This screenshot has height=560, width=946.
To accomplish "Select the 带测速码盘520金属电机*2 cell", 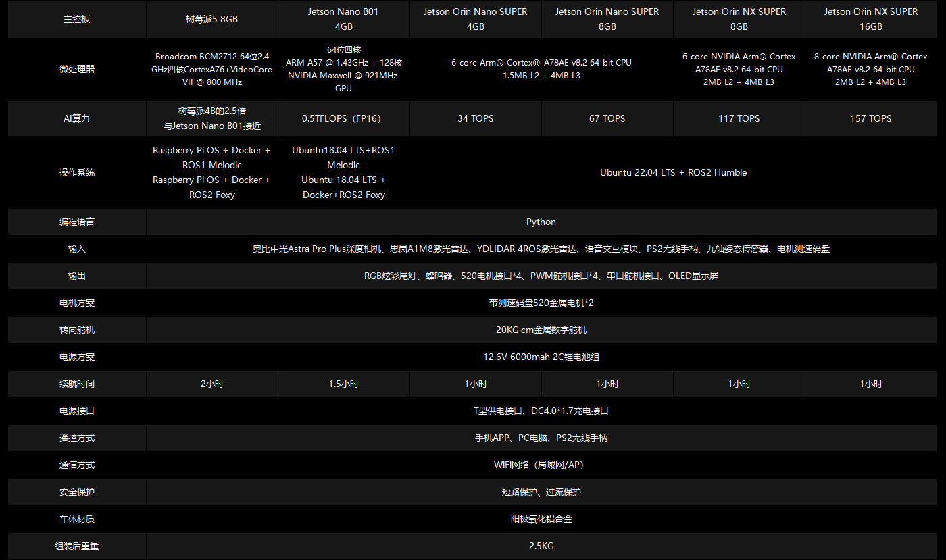I will 541,303.
